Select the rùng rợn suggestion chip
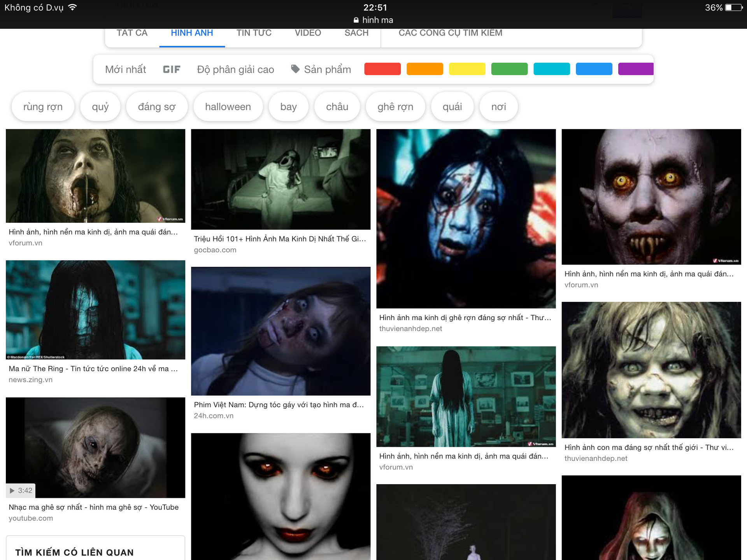 click(x=43, y=107)
